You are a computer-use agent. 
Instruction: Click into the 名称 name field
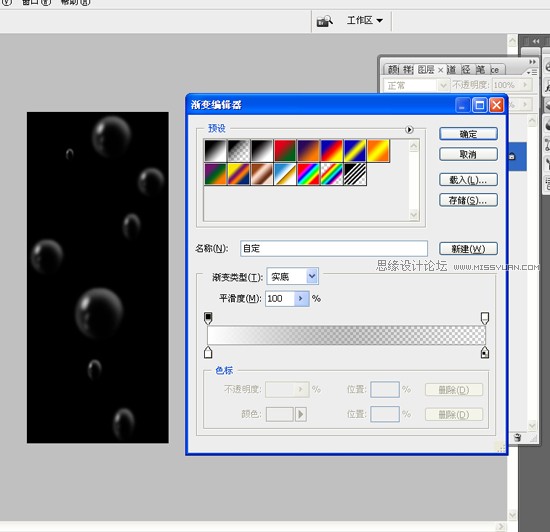click(334, 248)
